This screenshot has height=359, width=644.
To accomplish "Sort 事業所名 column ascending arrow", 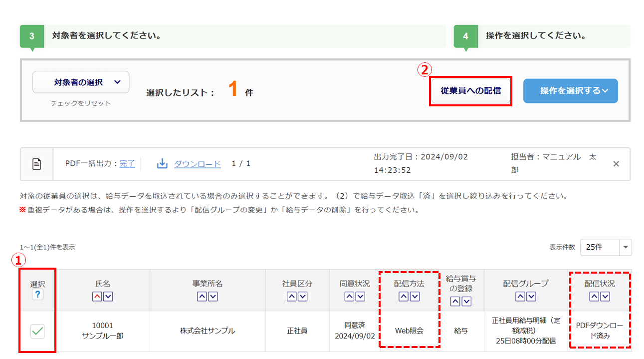I will [x=202, y=297].
